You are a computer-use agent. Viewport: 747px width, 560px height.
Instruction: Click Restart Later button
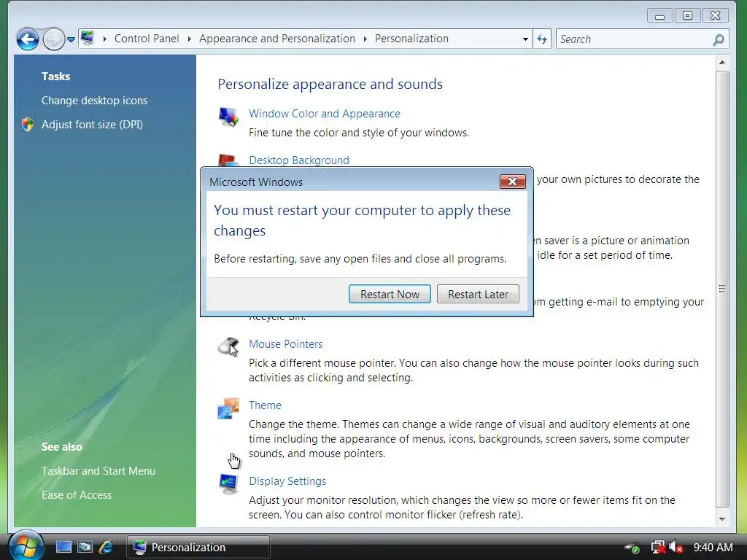point(478,295)
